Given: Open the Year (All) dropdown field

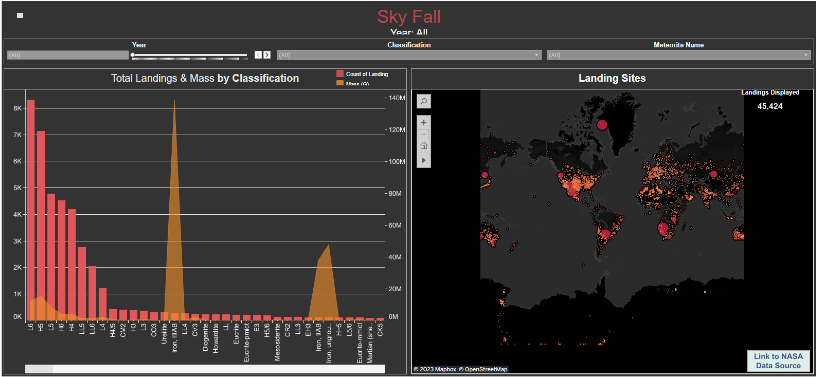Looking at the screenshot, I should pyautogui.click(x=68, y=55).
